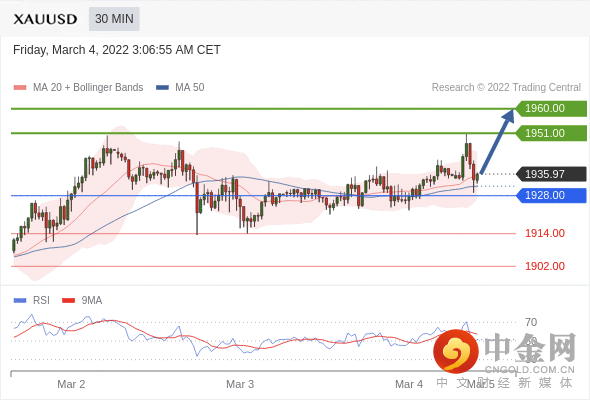Click the red 9MA legend swatch
This screenshot has width=590, height=401.
(68, 301)
